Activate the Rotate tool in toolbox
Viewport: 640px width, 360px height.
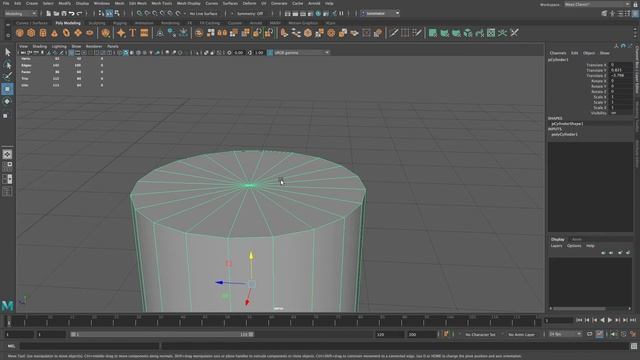coord(7,101)
